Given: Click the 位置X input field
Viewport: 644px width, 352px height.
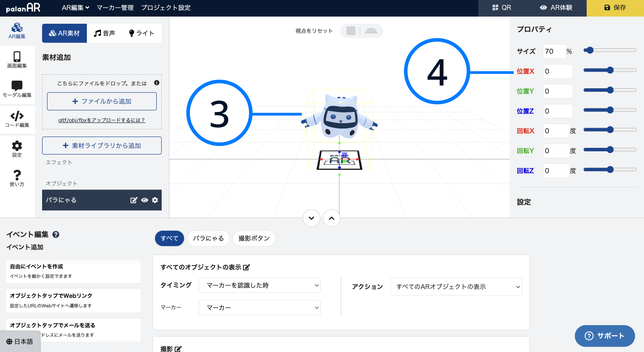Looking at the screenshot, I should click(x=558, y=71).
